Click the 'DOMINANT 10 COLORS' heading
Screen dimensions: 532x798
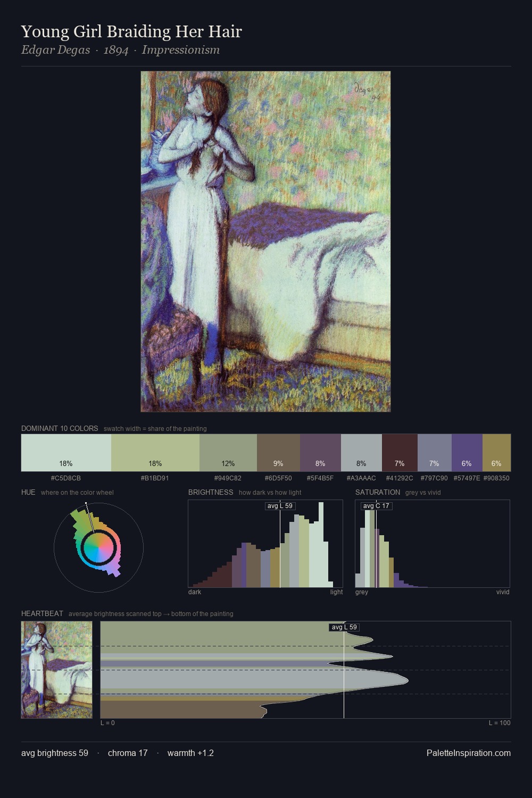tap(60, 428)
